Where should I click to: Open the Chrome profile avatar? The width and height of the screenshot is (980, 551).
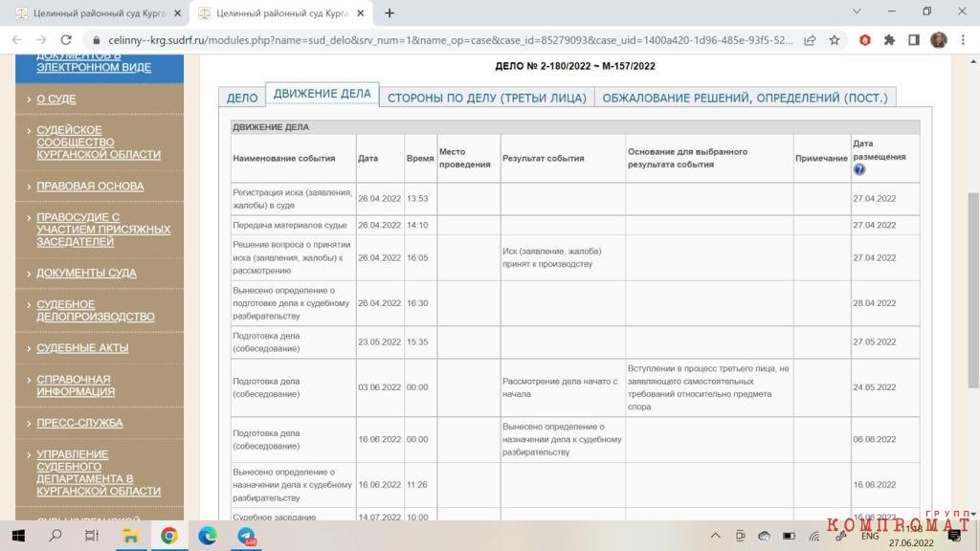938,40
